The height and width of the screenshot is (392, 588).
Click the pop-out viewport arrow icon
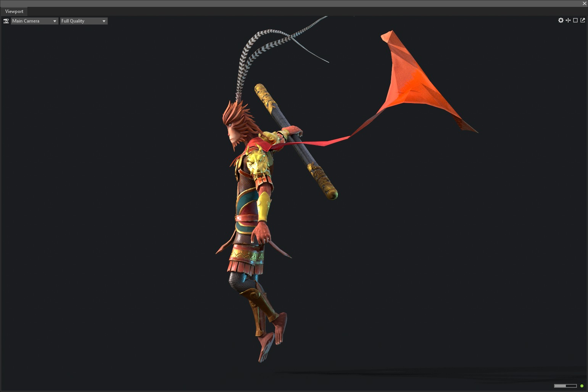pos(583,20)
